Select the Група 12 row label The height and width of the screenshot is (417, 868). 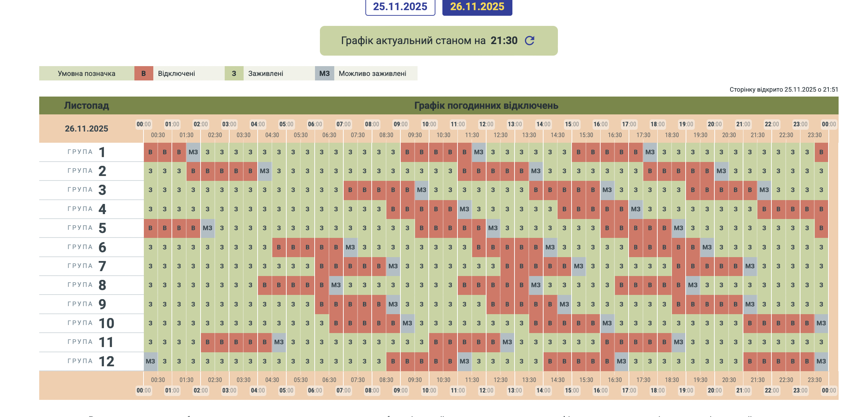90,361
